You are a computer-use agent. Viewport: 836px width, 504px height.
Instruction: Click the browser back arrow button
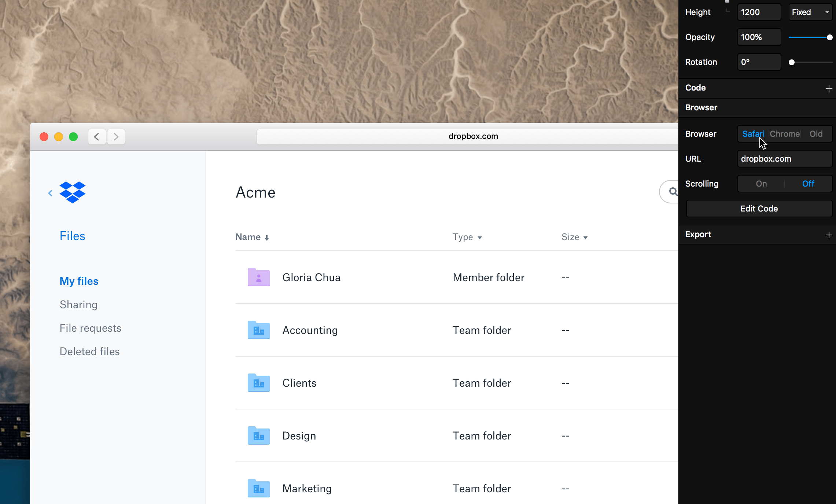pyautogui.click(x=97, y=137)
